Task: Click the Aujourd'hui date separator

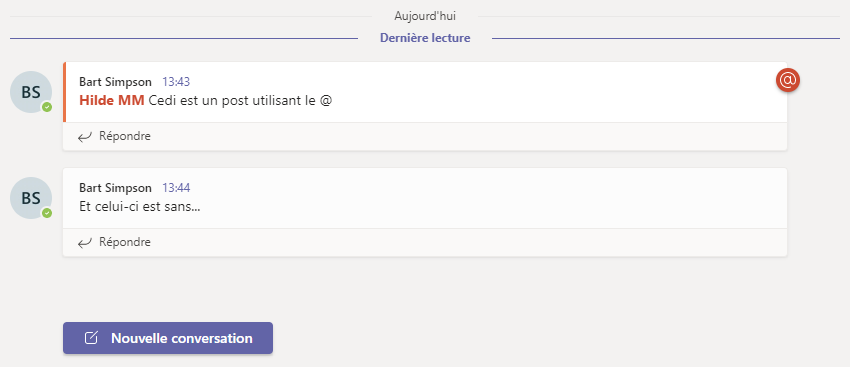Action: coord(425,16)
